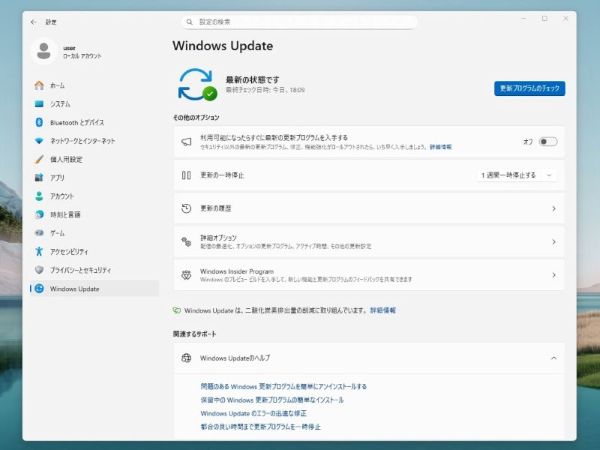Viewport: 600px width, 450px height.
Task: Select Bluetooth とデバイス in the sidebar
Action: (x=94, y=122)
